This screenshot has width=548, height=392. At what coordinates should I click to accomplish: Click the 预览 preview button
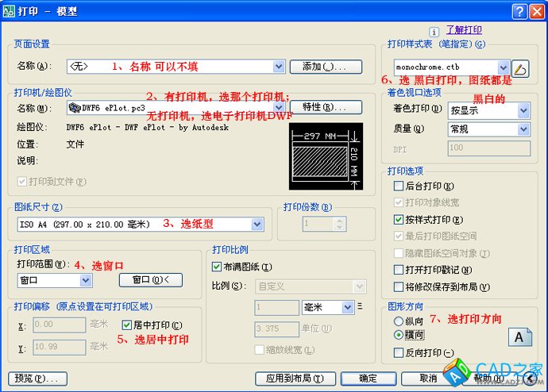37,379
